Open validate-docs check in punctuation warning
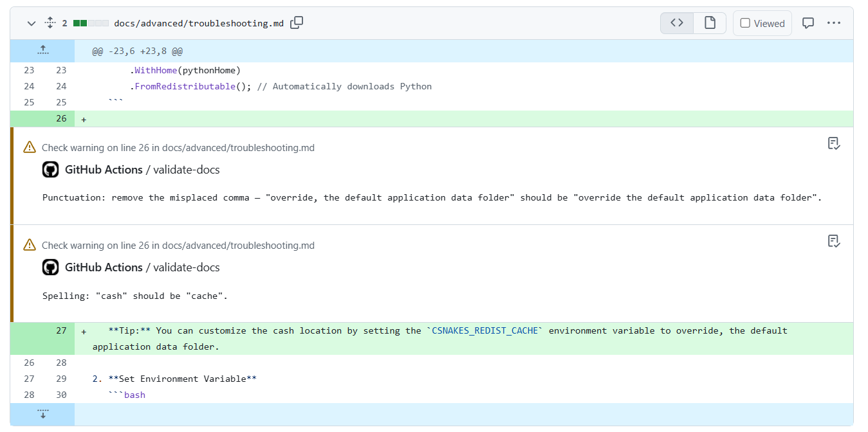Screen dimensions: 868x432 tap(187, 170)
